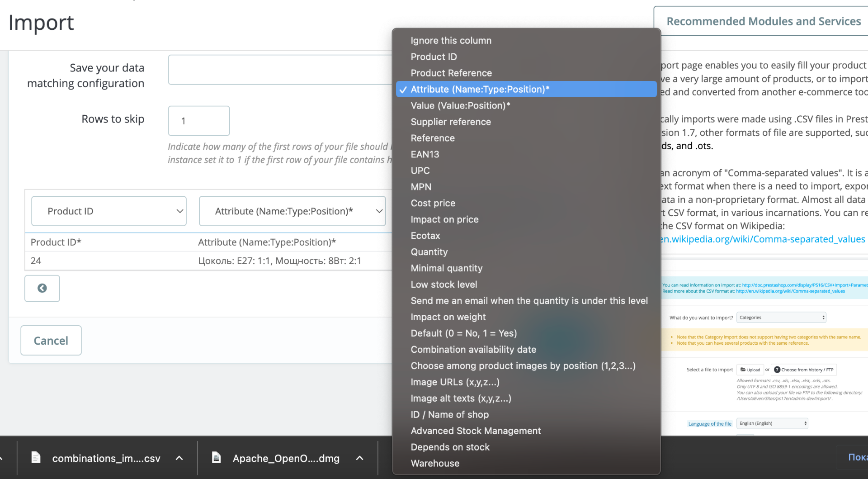The image size is (868, 479).
Task: Choose 'Cost price' option
Action: [526, 204]
